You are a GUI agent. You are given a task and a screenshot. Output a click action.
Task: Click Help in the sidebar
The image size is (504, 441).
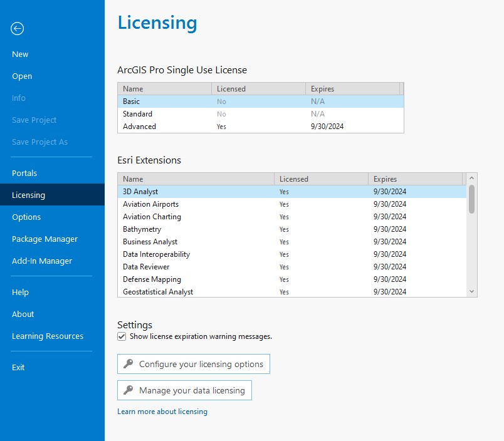click(x=20, y=292)
